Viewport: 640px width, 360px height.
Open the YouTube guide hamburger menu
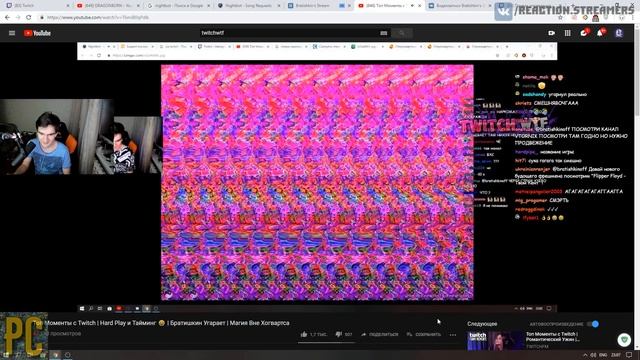(12, 33)
